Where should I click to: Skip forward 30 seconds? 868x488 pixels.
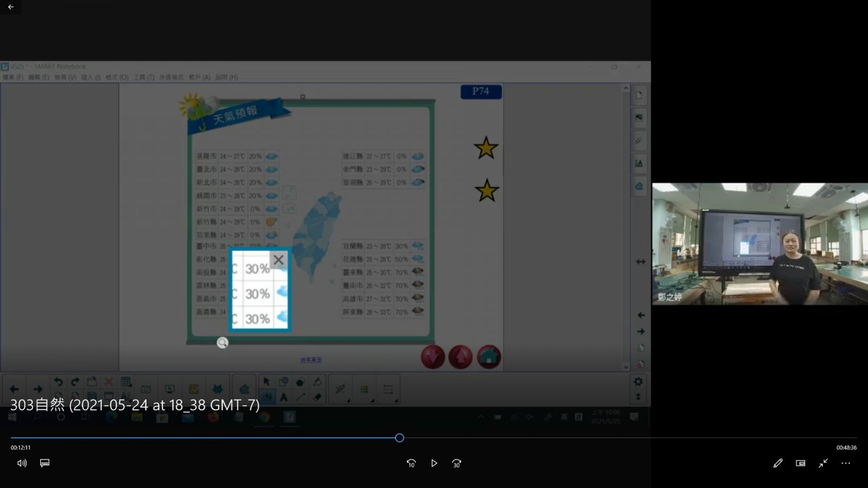click(x=457, y=463)
